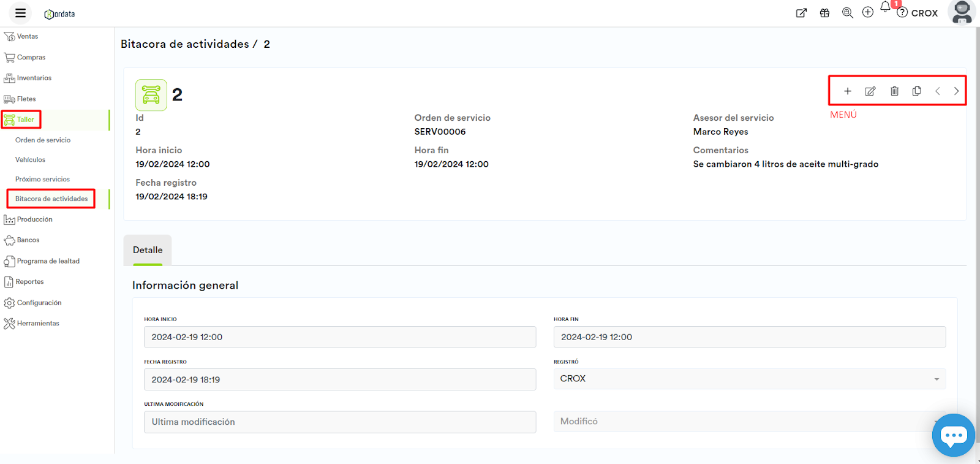Image resolution: width=980 pixels, height=464 pixels.
Task: Click the edit pencil icon in menu
Action: 870,91
